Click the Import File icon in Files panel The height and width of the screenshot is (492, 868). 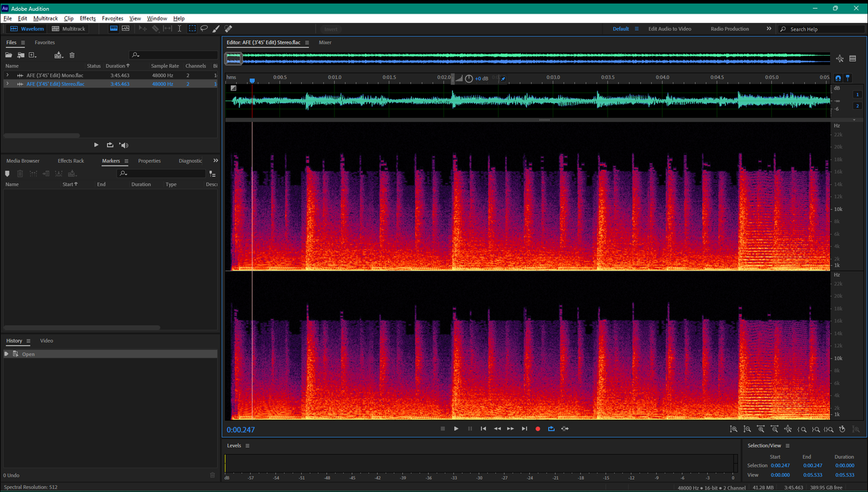tap(21, 55)
